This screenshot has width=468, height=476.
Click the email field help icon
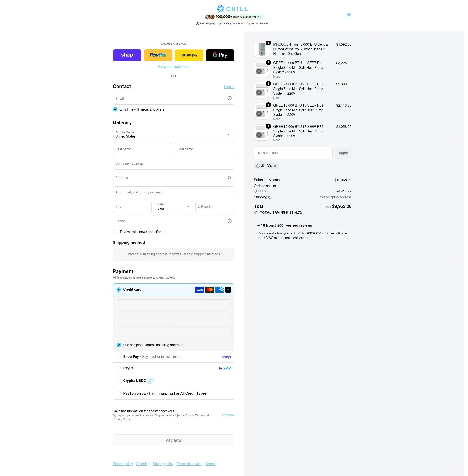click(x=229, y=98)
